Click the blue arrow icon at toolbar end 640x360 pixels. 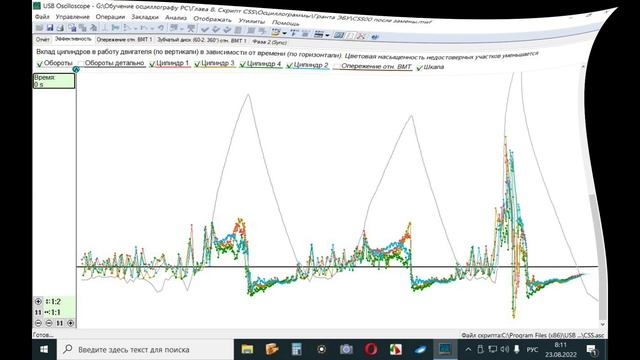(x=375, y=37)
